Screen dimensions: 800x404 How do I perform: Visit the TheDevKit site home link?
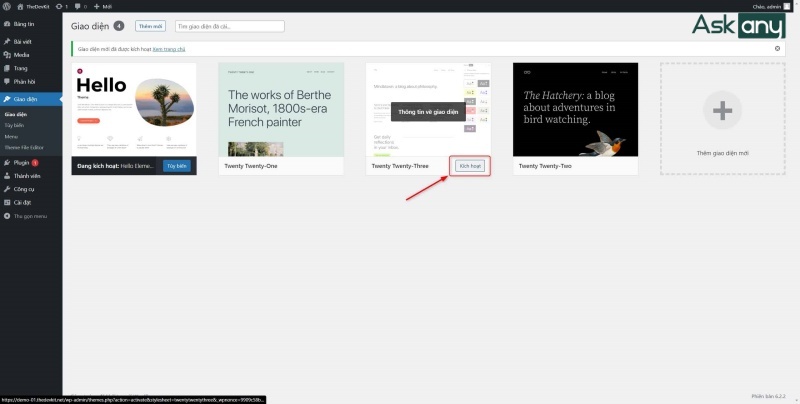click(x=33, y=7)
